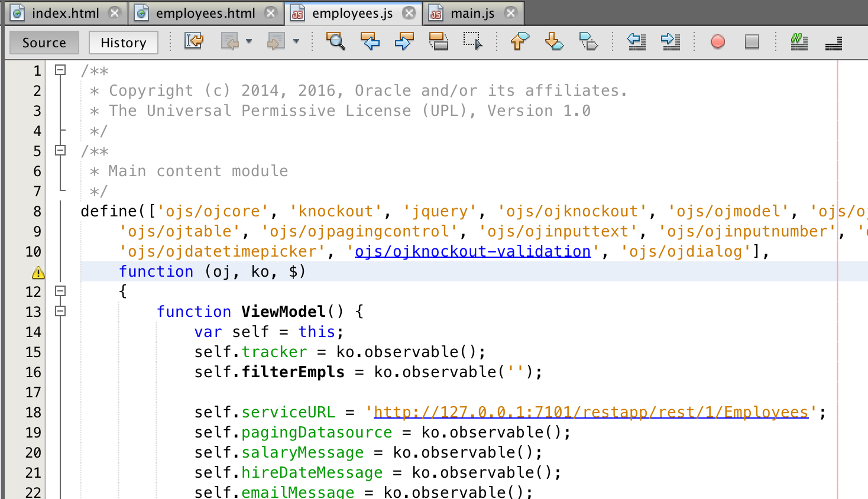Shift the line left using the toolbar icon

636,42
